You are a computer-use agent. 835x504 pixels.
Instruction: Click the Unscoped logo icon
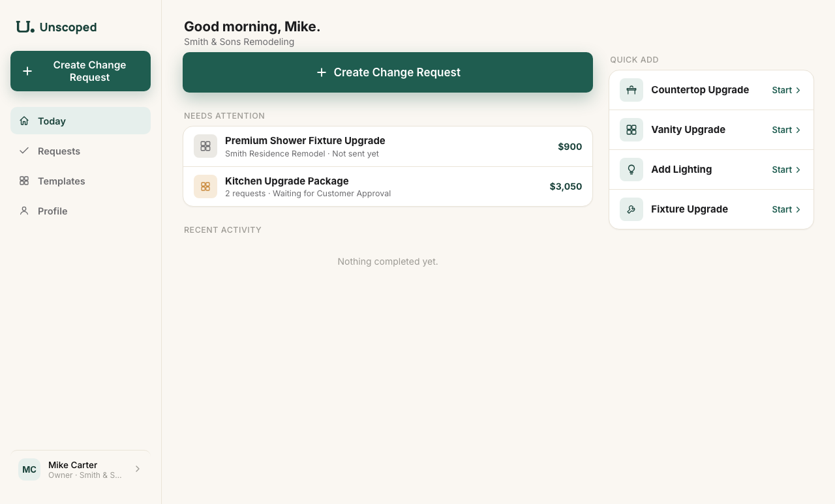click(25, 27)
